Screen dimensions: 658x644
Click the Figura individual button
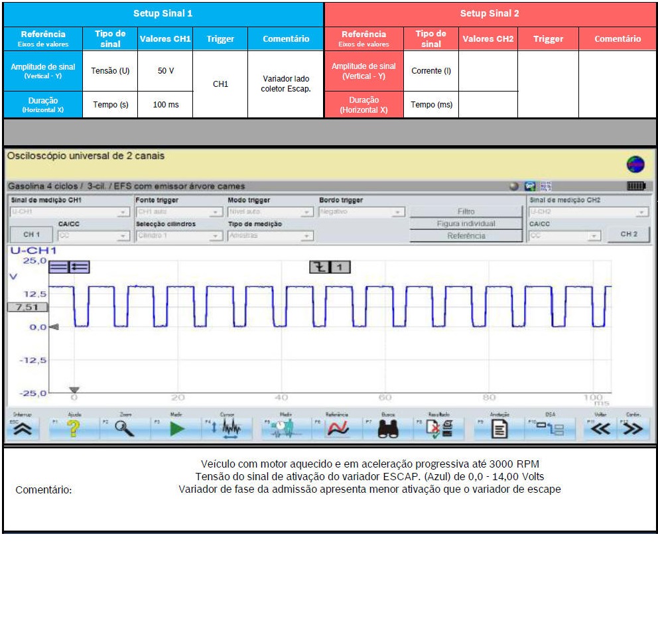click(x=466, y=224)
